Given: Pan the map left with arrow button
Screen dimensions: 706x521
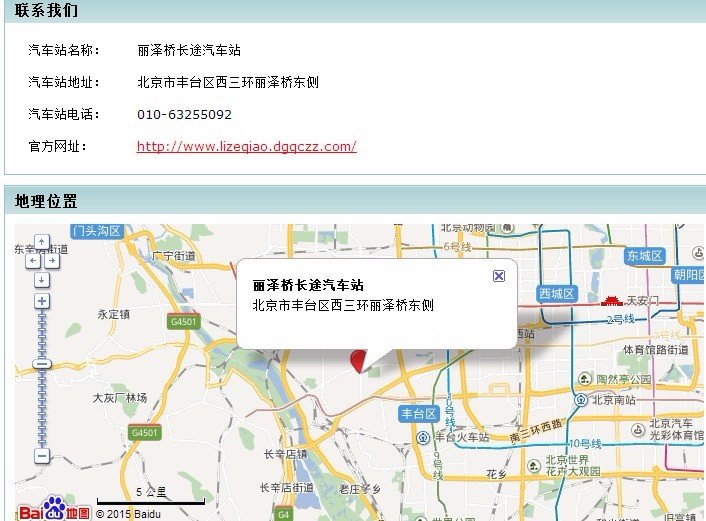Looking at the screenshot, I should click(x=31, y=260).
